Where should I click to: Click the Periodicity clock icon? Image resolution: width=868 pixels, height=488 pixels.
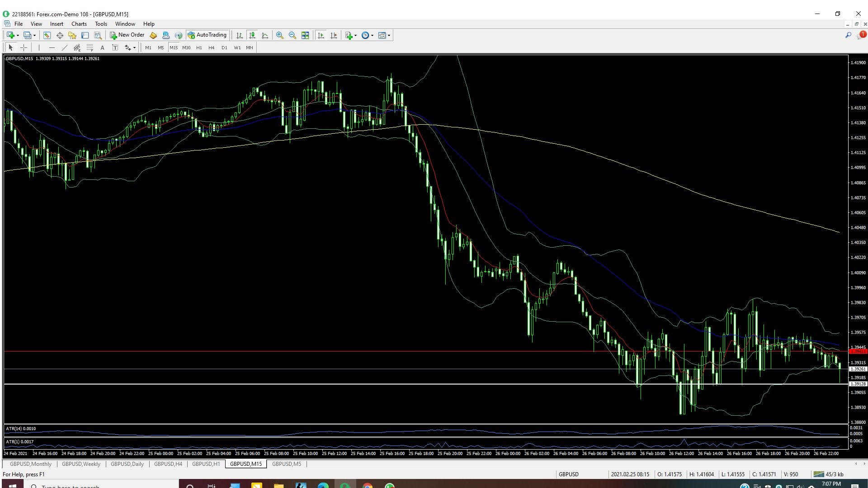click(x=365, y=35)
